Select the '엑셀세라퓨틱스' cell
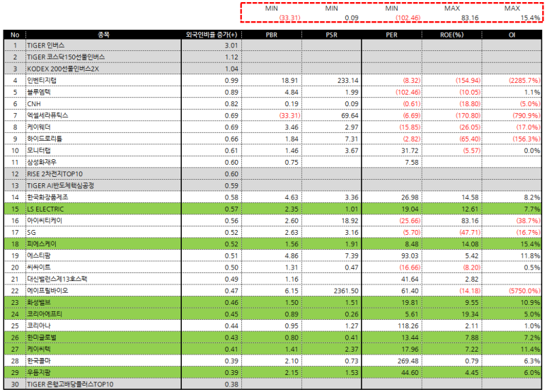Image resolution: width=547 pixels, height=392 pixels. click(103, 115)
